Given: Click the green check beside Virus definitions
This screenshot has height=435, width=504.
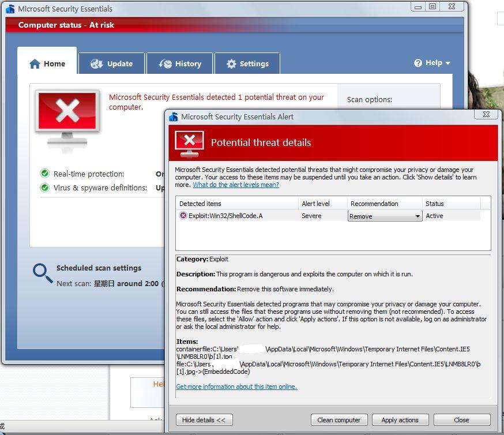Looking at the screenshot, I should (44, 187).
